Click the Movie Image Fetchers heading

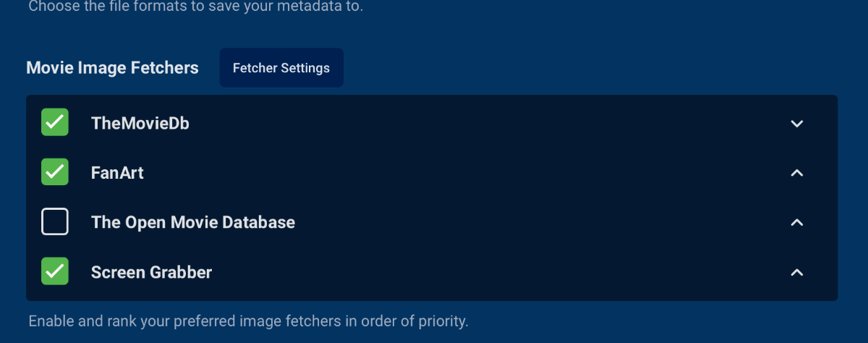click(x=112, y=68)
